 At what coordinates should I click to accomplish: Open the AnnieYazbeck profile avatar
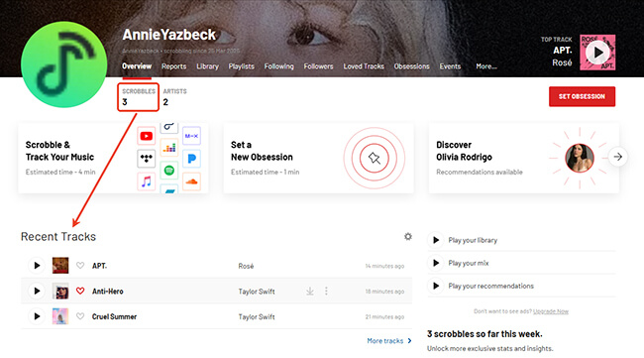click(x=63, y=64)
